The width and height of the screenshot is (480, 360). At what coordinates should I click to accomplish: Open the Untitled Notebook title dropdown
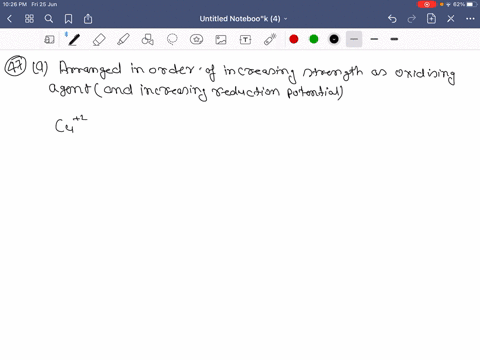point(243,19)
